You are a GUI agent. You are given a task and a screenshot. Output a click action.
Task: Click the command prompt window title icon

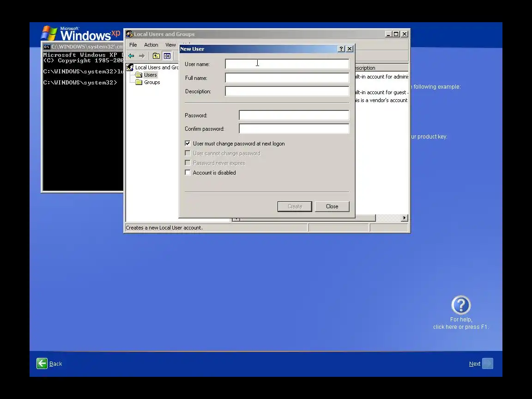pyautogui.click(x=47, y=47)
